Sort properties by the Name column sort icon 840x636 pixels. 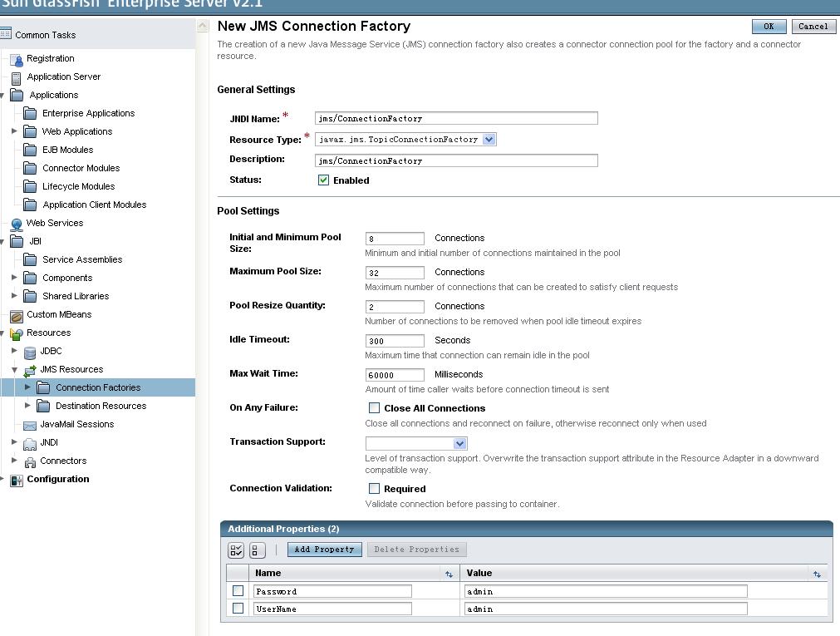pos(449,574)
